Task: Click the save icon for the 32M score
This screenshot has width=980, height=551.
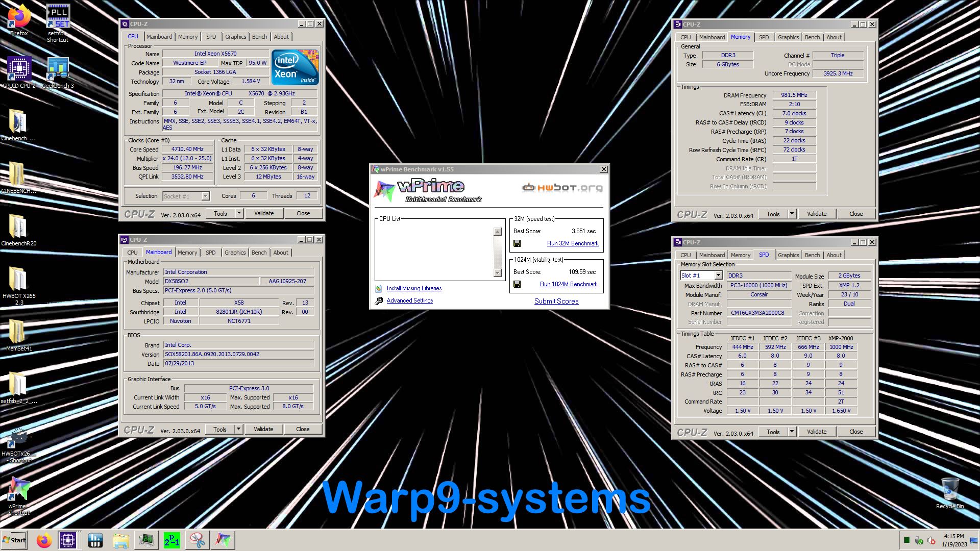Action: 517,244
